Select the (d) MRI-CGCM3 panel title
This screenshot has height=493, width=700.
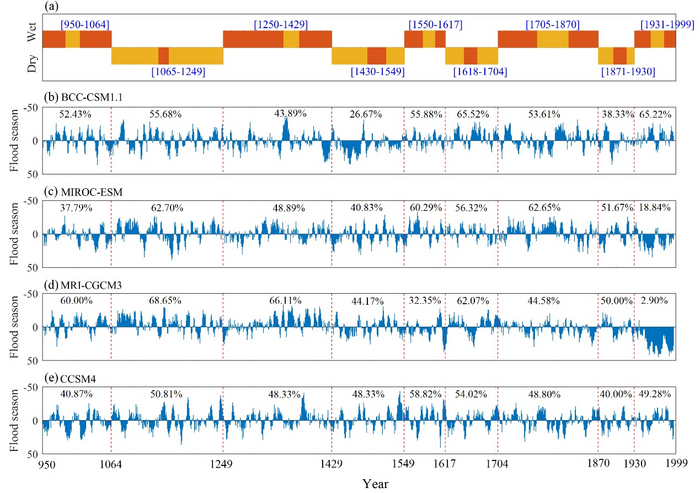pos(83,285)
